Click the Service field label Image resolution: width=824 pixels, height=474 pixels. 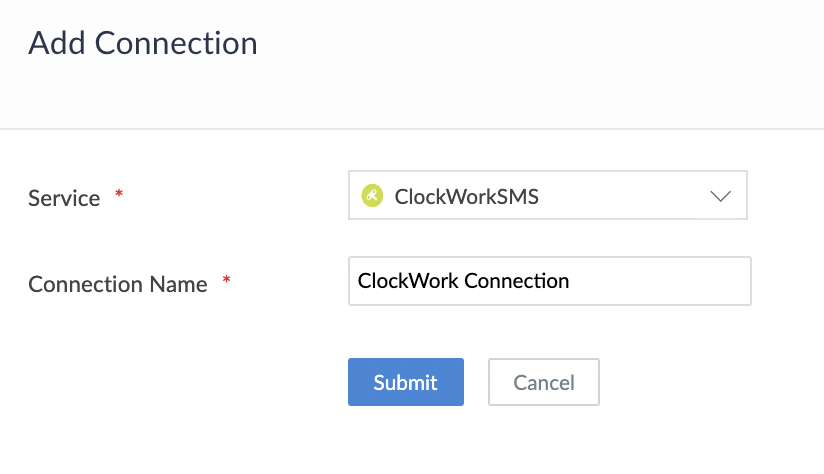pos(64,198)
